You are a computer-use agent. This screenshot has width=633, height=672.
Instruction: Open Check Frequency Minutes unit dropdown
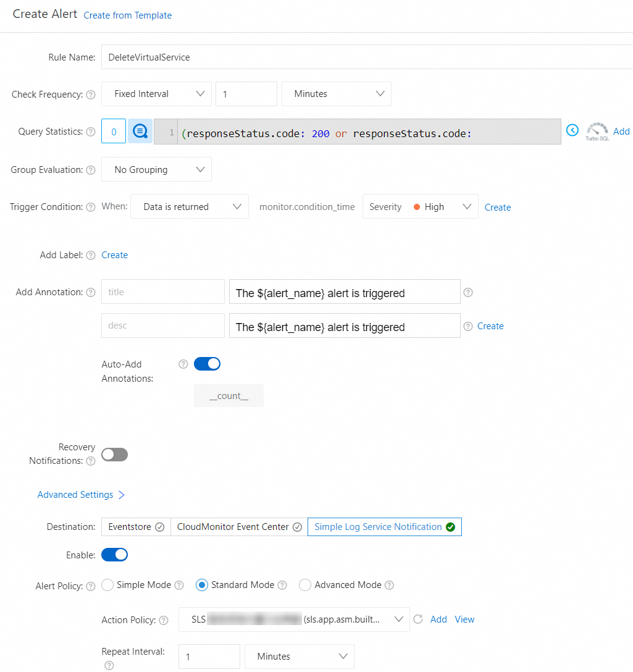pyautogui.click(x=337, y=94)
